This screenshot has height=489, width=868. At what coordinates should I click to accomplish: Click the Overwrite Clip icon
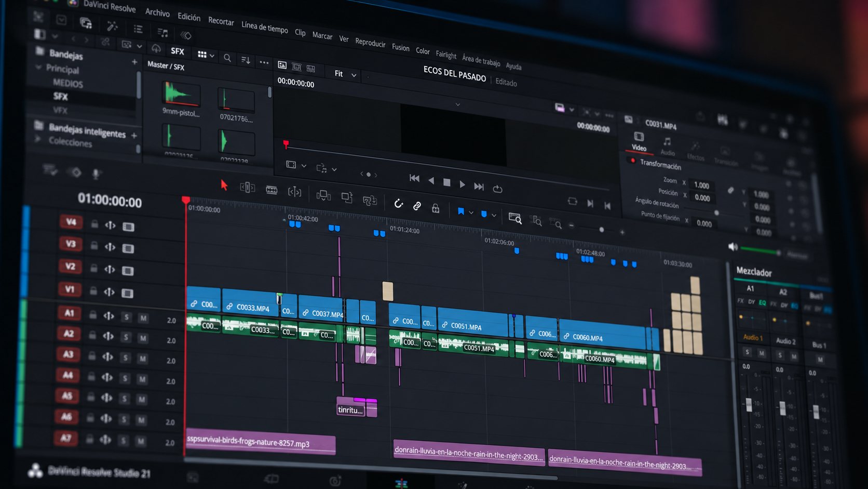347,197
